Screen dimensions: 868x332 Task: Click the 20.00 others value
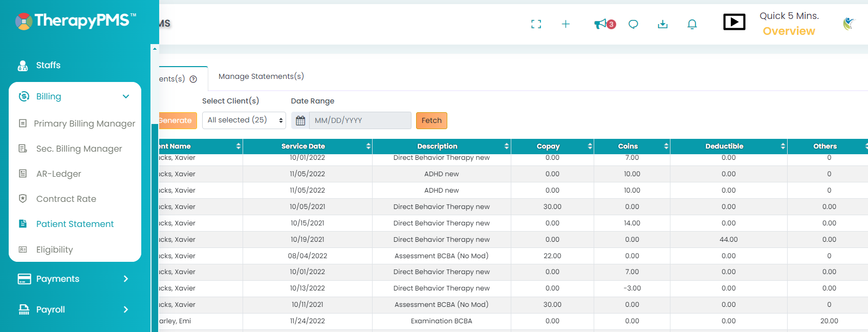[829, 321]
